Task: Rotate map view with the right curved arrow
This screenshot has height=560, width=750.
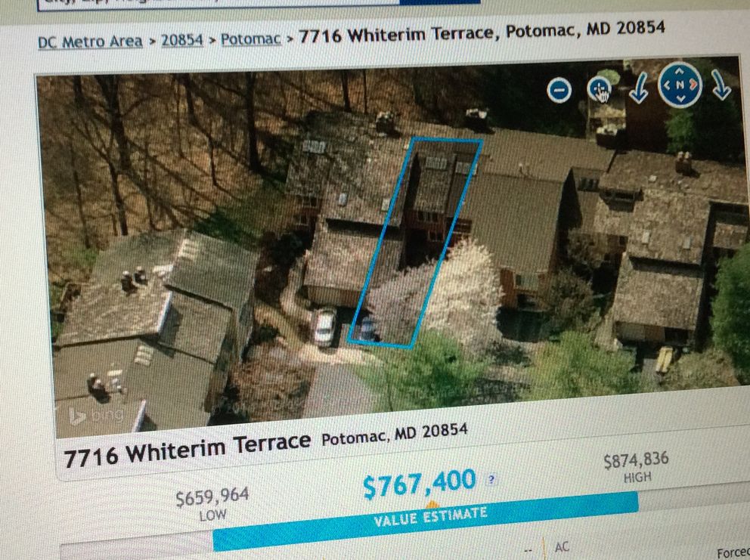Action: [721, 85]
